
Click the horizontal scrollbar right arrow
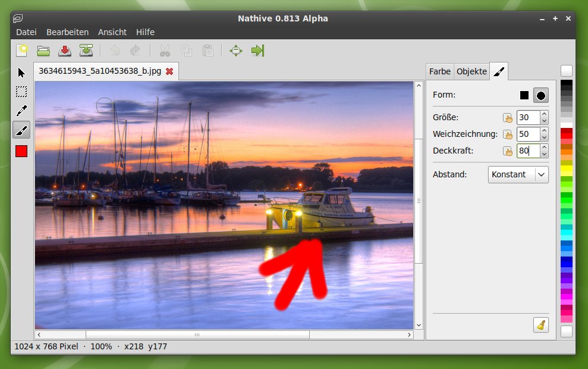[x=409, y=334]
